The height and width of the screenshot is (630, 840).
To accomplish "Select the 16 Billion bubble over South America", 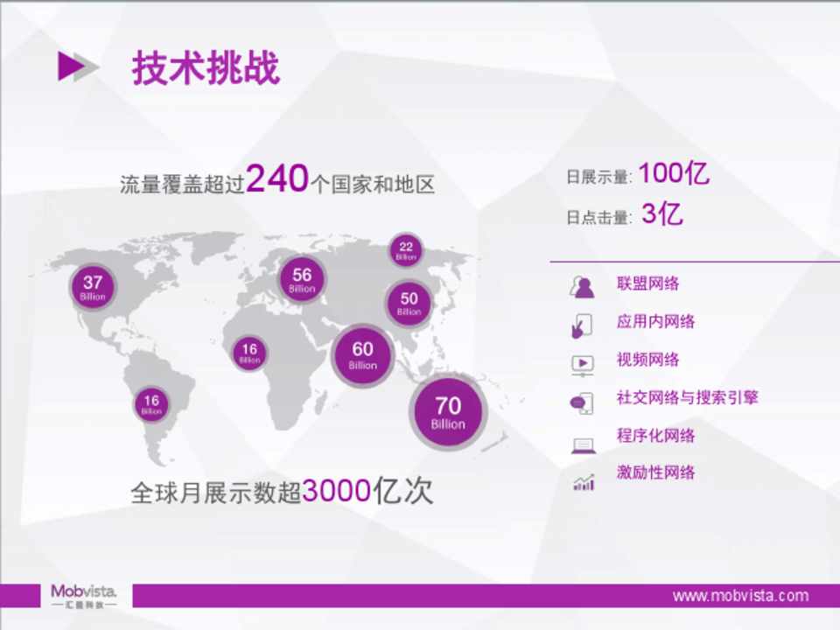I will 151,404.
